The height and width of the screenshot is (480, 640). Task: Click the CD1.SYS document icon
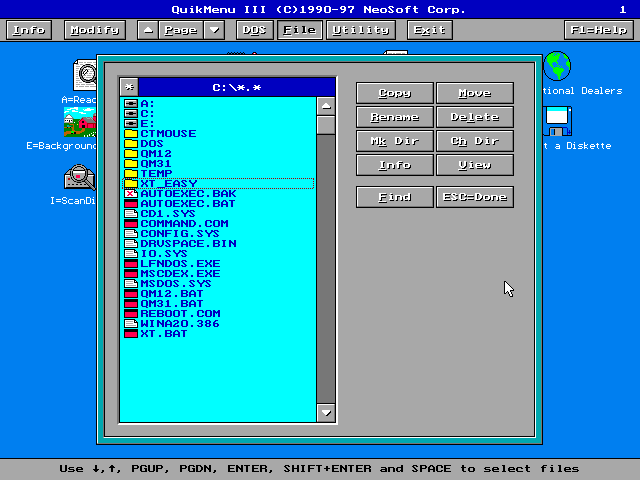tap(131, 213)
